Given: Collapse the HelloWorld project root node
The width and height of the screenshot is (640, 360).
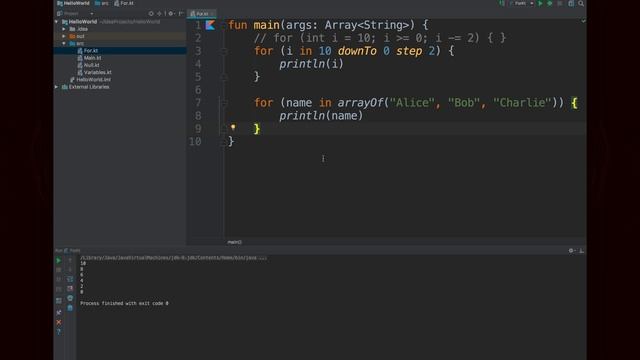Looking at the screenshot, I should (56, 22).
